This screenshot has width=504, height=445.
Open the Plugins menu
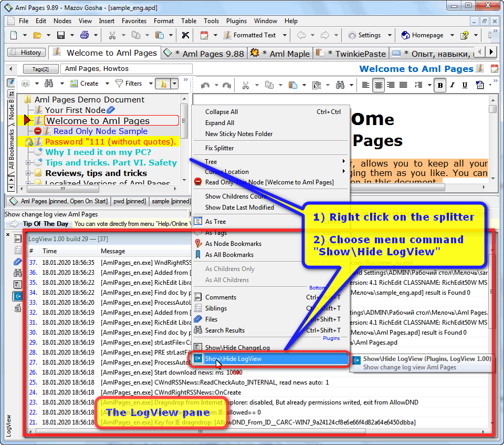point(236,21)
